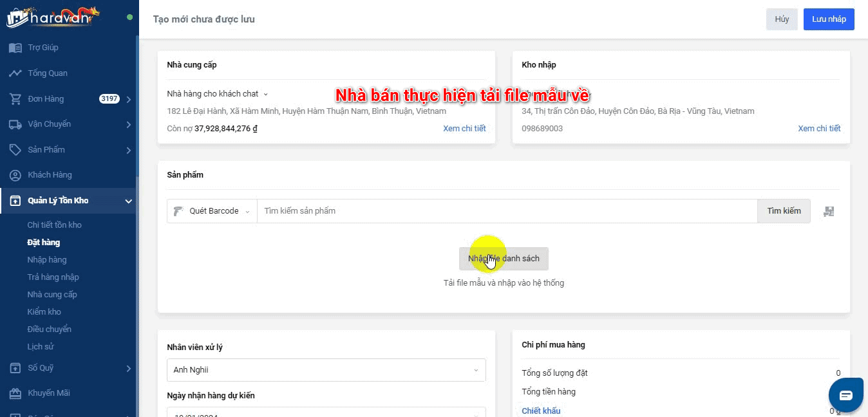Click the debt amount 37,928,844,276 ₫
Screen dimensions: 868x417
click(226, 129)
